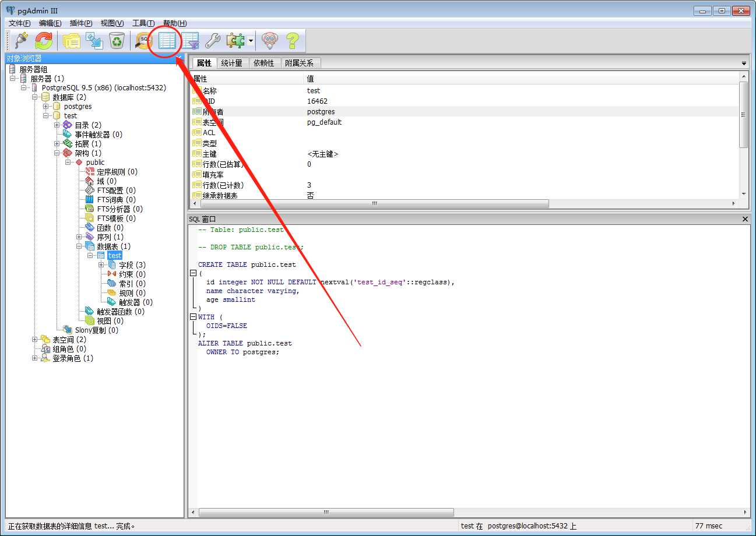
Task: Select the 视图 (0) tree item
Action: point(110,321)
